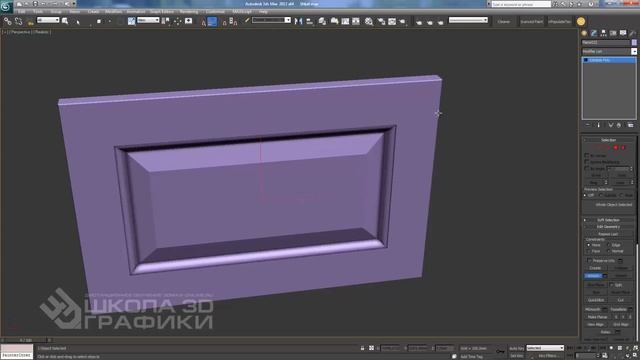Image resolution: width=640 pixels, height=360 pixels.
Task: Select the Edge constraint radio button
Action: [x=608, y=245]
